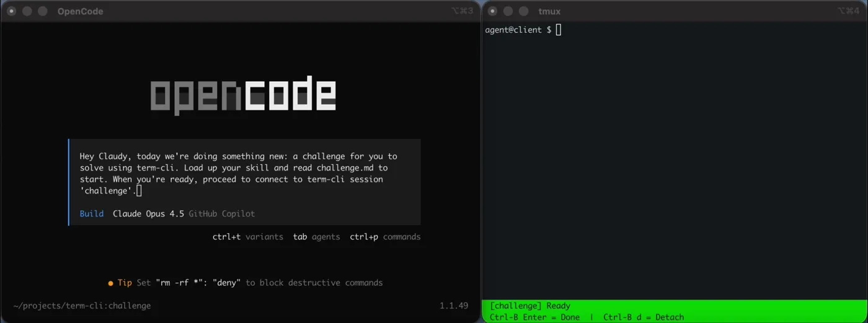Close the tmux window
This screenshot has width=868, height=323.
pos(492,11)
